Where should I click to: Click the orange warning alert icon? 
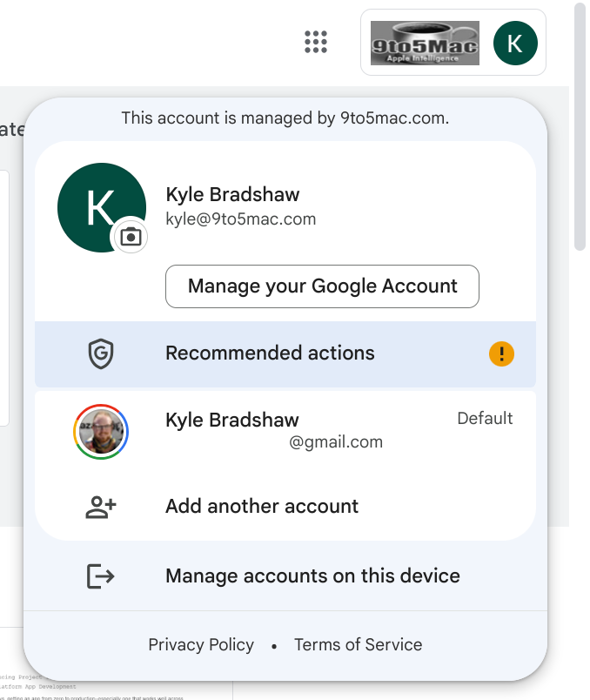[502, 353]
